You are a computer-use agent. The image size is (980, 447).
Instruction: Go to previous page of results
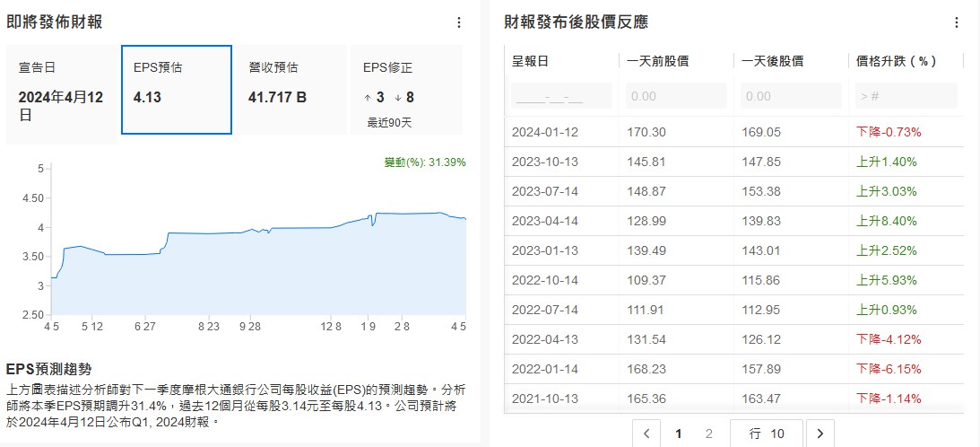pos(646,434)
